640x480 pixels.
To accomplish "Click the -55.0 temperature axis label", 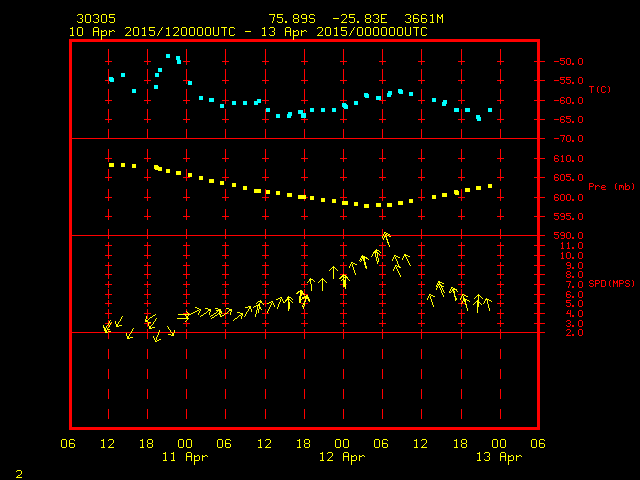I will pos(568,80).
